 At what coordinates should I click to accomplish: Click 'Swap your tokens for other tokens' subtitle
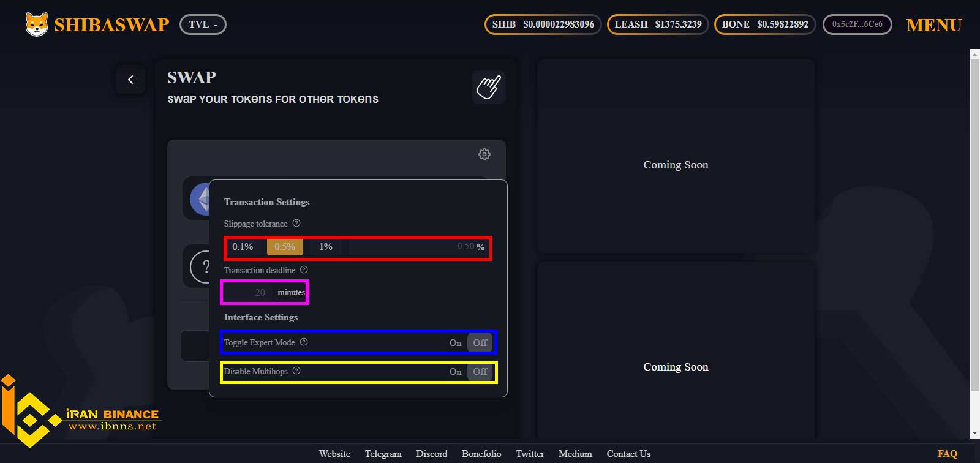[x=273, y=99]
